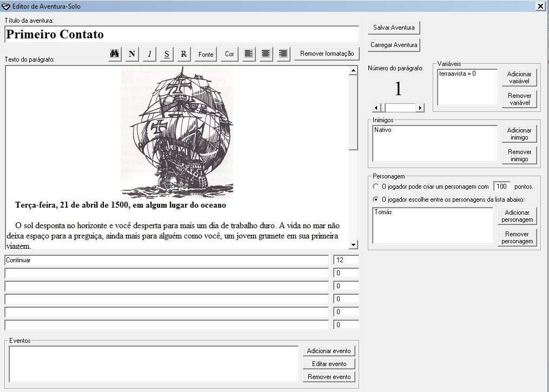Click up arrow of paragraph text scrollbar
The image size is (549, 392).
tap(353, 70)
